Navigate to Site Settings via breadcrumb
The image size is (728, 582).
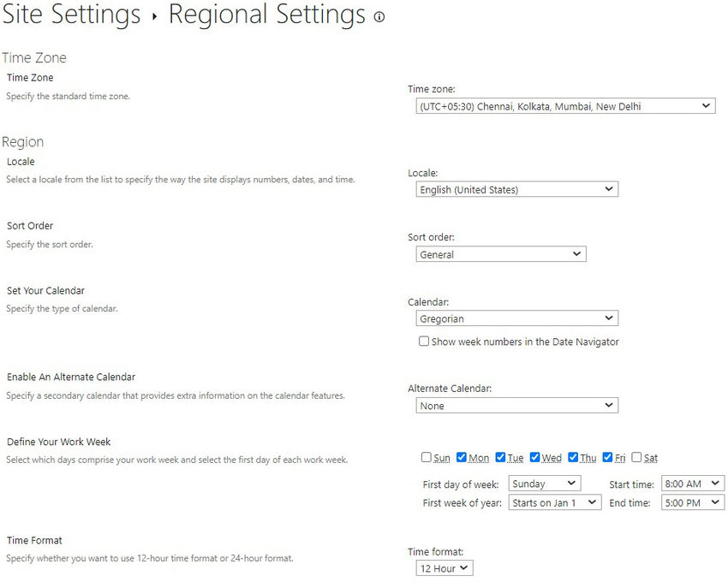(72, 15)
